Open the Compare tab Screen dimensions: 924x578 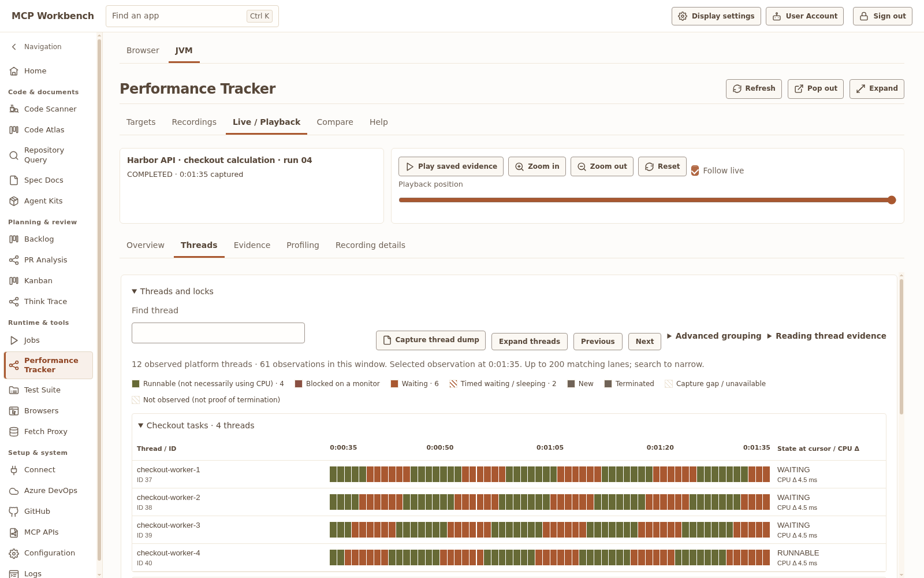(335, 122)
